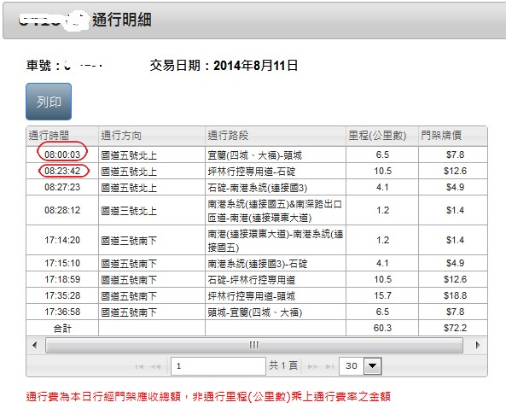The width and height of the screenshot is (506, 420).
Task: Click the 門架牌價 column header
Action: [453, 136]
